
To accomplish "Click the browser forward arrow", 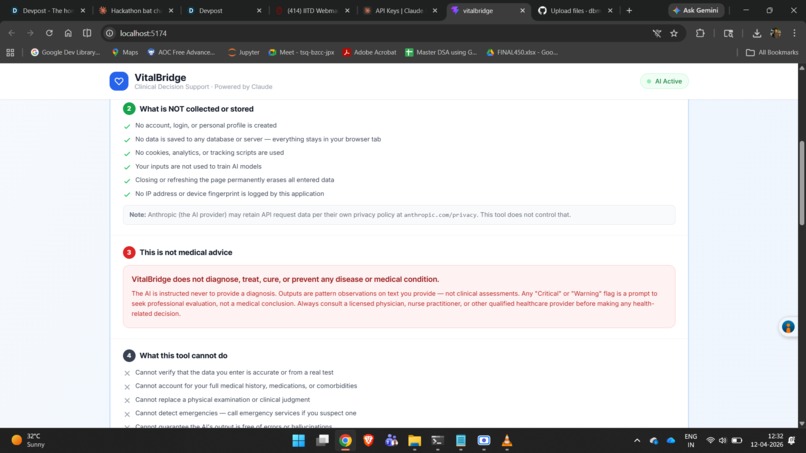I will [30, 33].
